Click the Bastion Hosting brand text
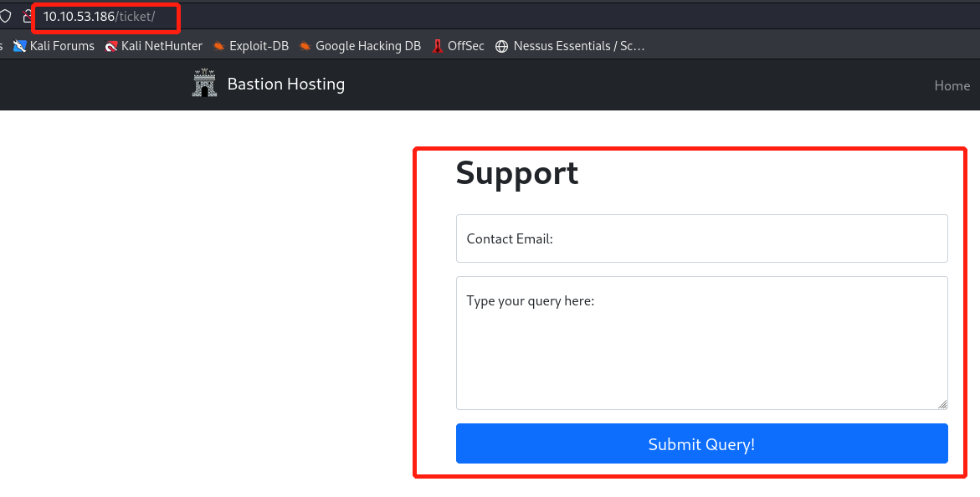The image size is (980, 497). tap(285, 85)
